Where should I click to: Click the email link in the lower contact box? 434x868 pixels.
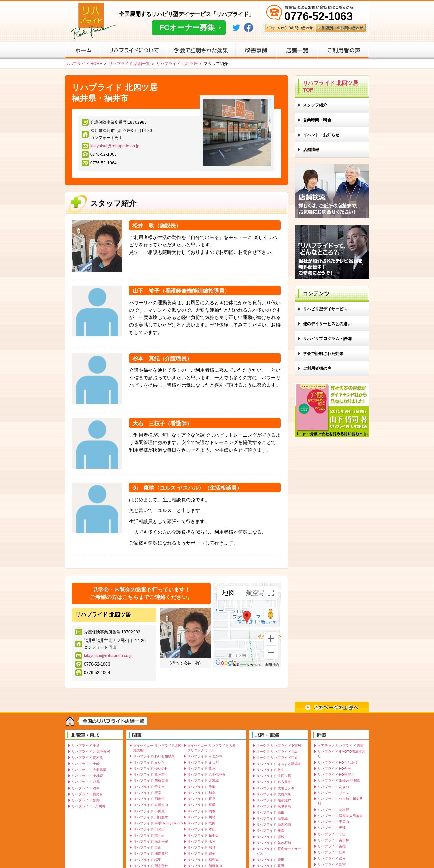108,656
